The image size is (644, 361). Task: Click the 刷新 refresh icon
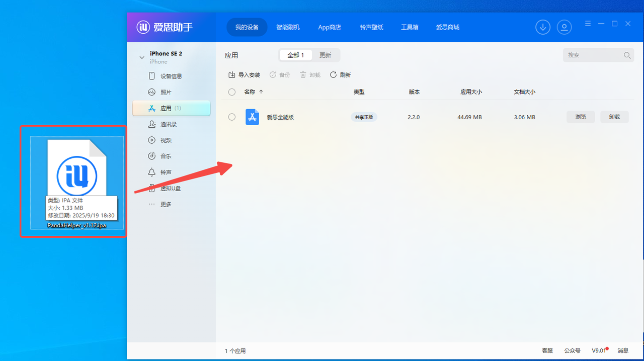(333, 75)
